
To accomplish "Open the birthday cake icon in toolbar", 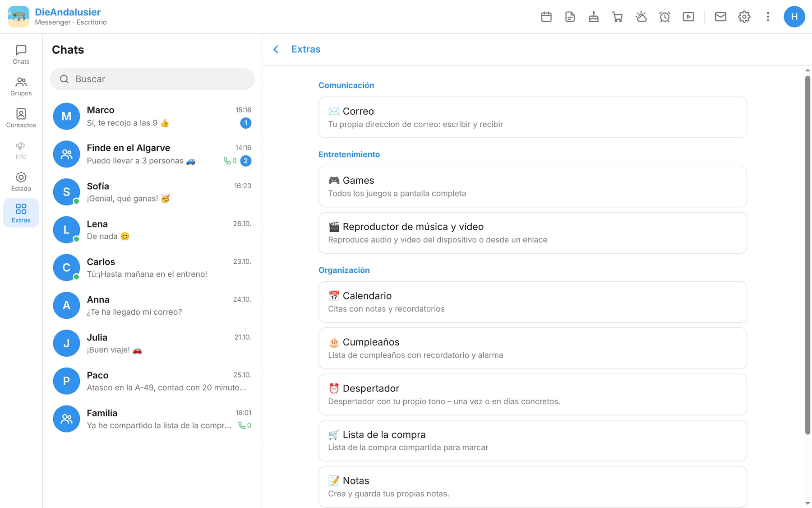I will coord(594,17).
